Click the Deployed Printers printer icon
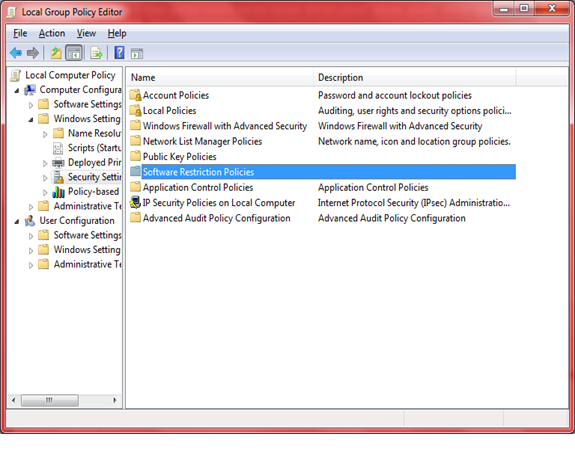The image size is (575, 476). coord(58,162)
